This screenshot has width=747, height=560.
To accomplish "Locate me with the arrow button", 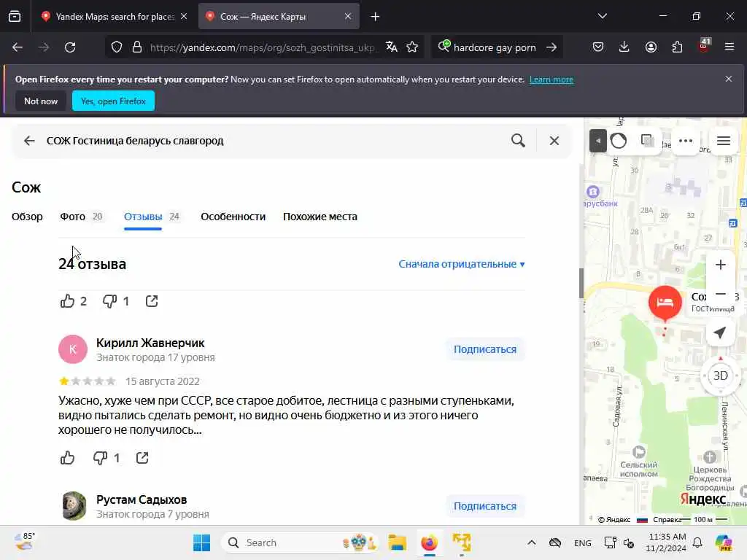I will (x=720, y=332).
